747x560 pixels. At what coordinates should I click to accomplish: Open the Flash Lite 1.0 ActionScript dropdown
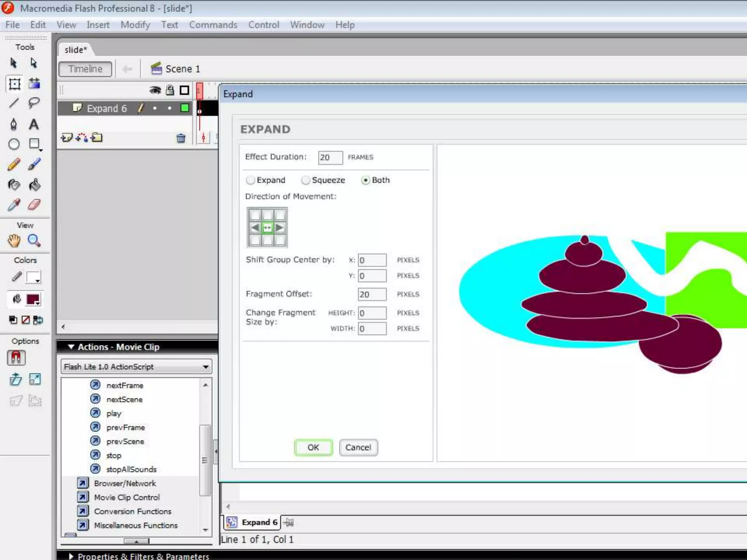point(136,367)
